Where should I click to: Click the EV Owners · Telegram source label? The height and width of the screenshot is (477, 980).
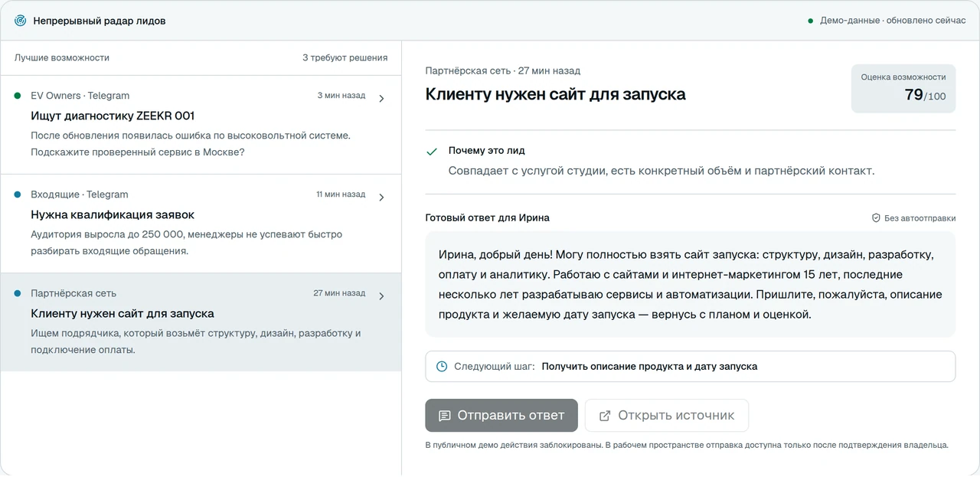point(80,96)
